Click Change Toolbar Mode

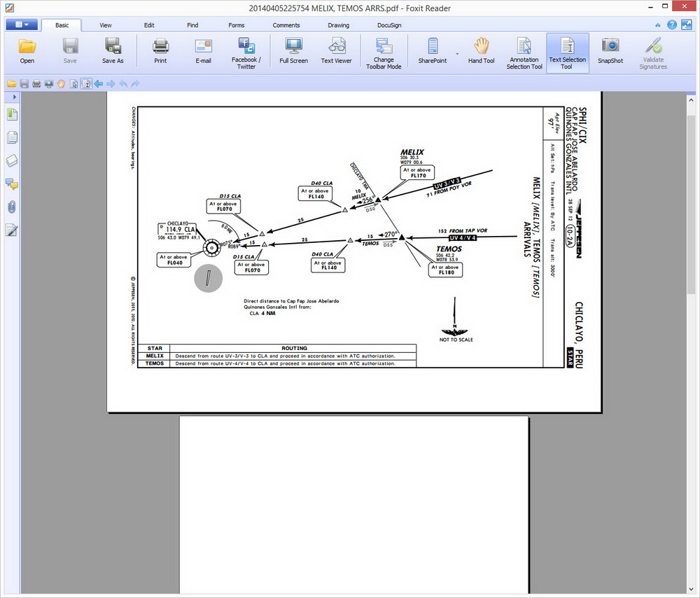(x=384, y=53)
